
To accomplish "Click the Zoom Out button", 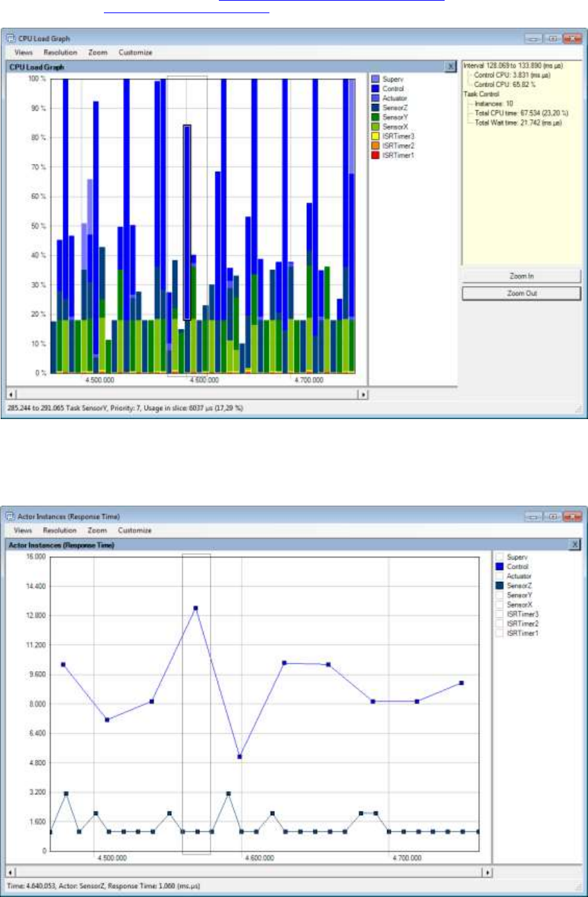I will 521,293.
